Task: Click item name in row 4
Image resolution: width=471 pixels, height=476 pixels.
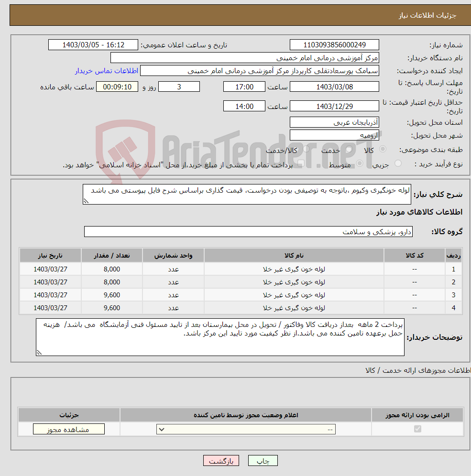Action: [294, 308]
